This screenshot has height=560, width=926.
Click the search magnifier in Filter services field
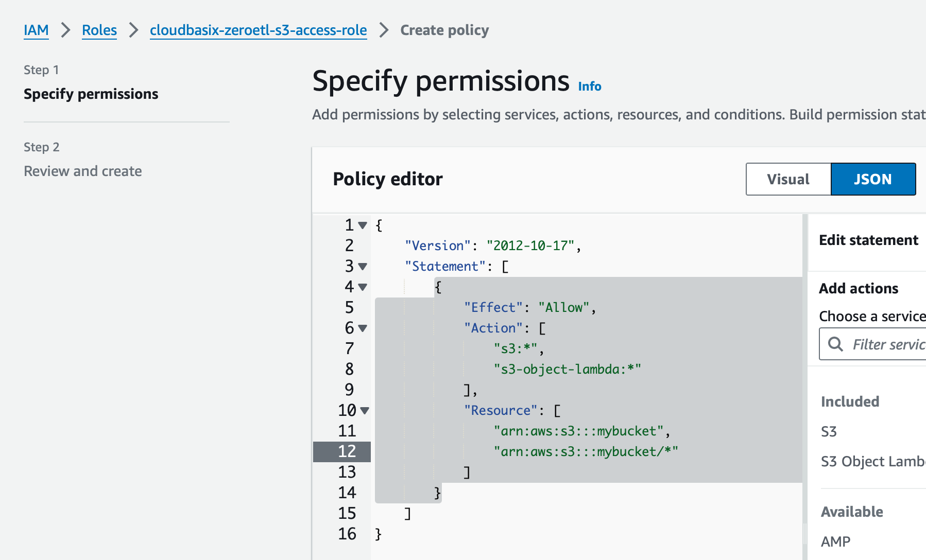835,344
